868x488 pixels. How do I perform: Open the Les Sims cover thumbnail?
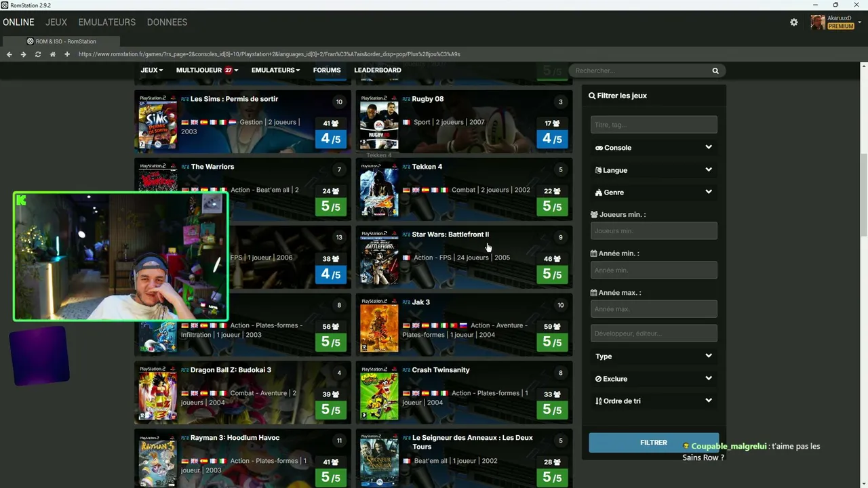coord(157,122)
